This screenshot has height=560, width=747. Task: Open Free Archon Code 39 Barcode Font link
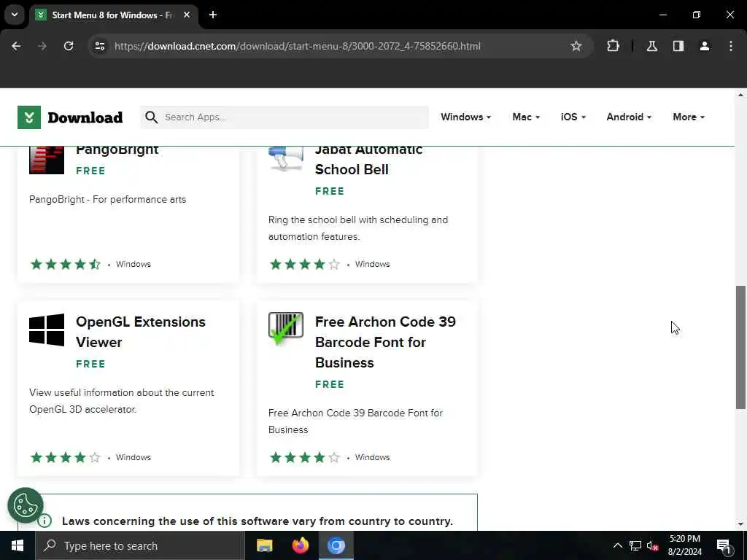[385, 342]
